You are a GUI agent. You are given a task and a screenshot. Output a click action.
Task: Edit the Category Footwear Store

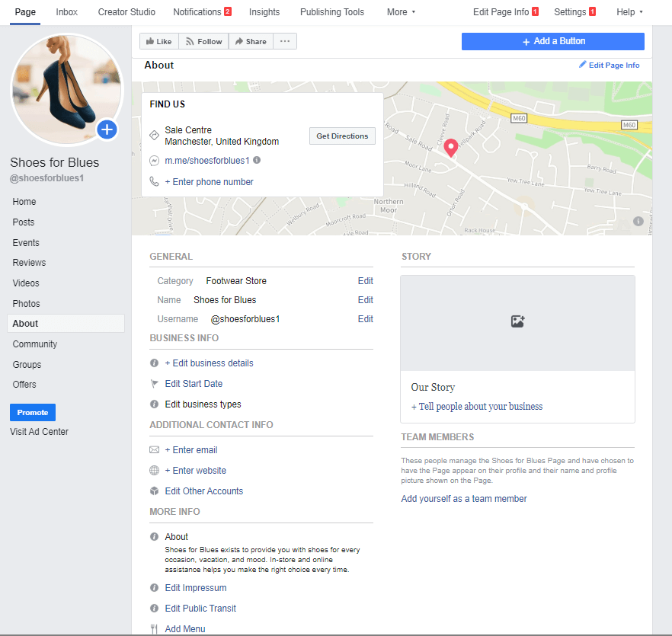(x=365, y=281)
